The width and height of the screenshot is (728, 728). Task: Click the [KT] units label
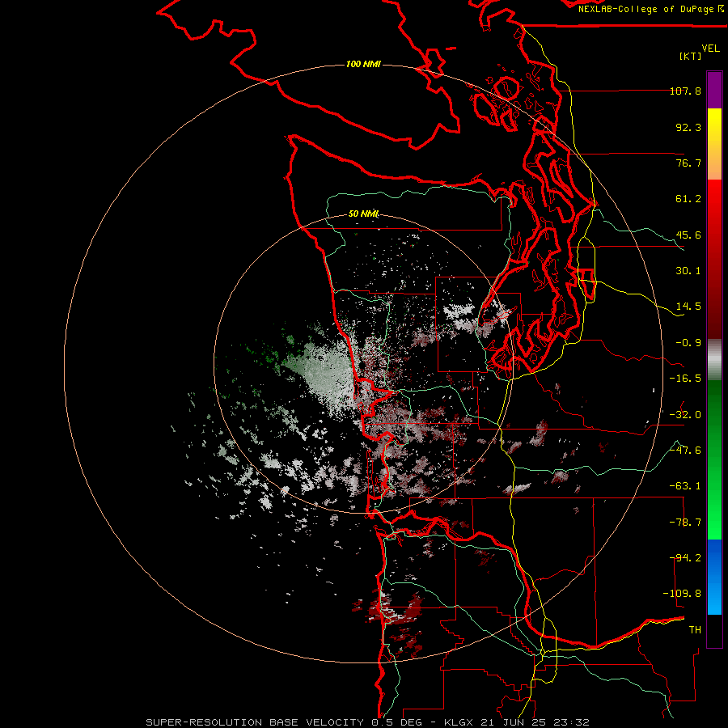click(x=691, y=56)
